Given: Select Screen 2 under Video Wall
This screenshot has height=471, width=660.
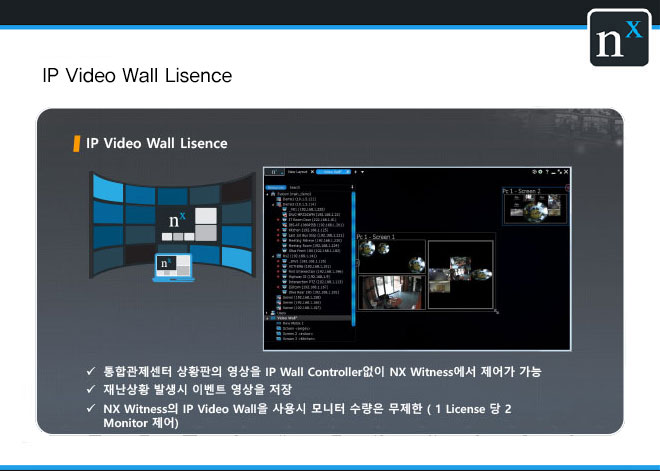Looking at the screenshot, I should click(295, 334).
